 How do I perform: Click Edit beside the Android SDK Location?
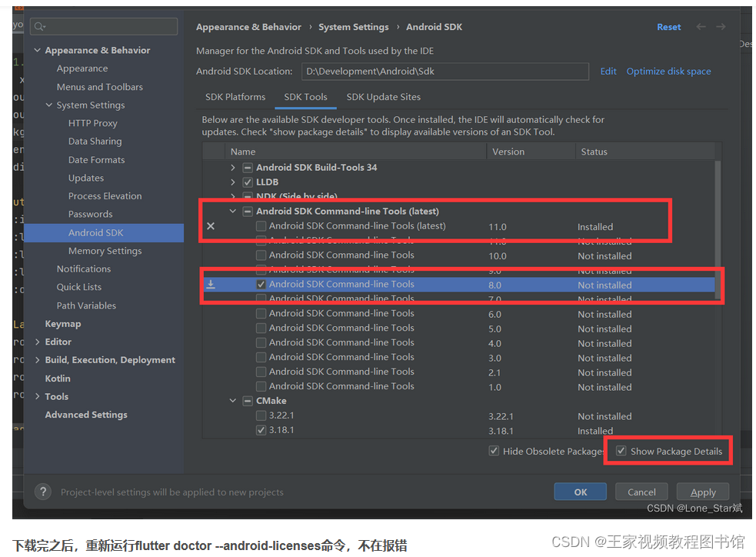(x=608, y=71)
